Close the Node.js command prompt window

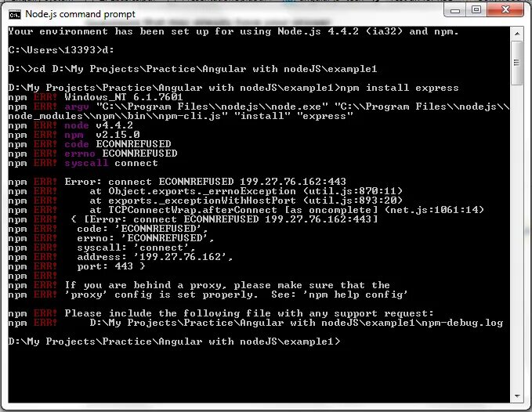[x=505, y=10]
